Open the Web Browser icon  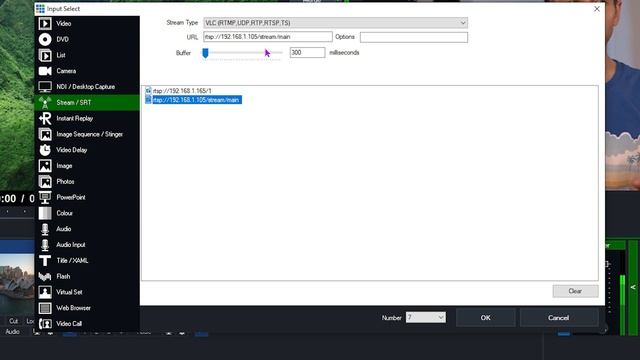[x=45, y=308]
